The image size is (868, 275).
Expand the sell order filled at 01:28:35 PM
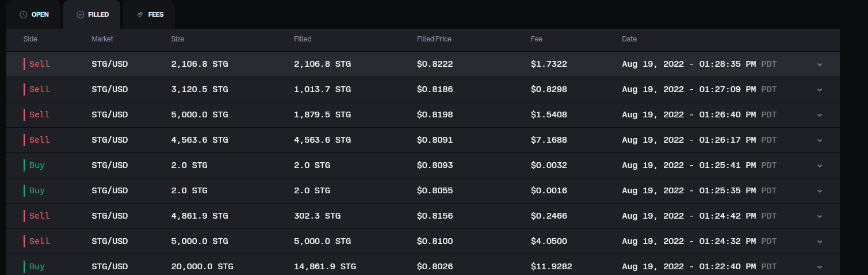coord(820,64)
